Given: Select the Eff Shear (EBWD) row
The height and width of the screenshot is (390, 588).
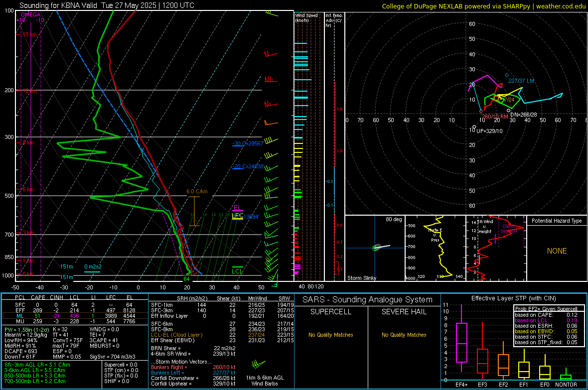Looking at the screenshot, I should coord(222,340).
